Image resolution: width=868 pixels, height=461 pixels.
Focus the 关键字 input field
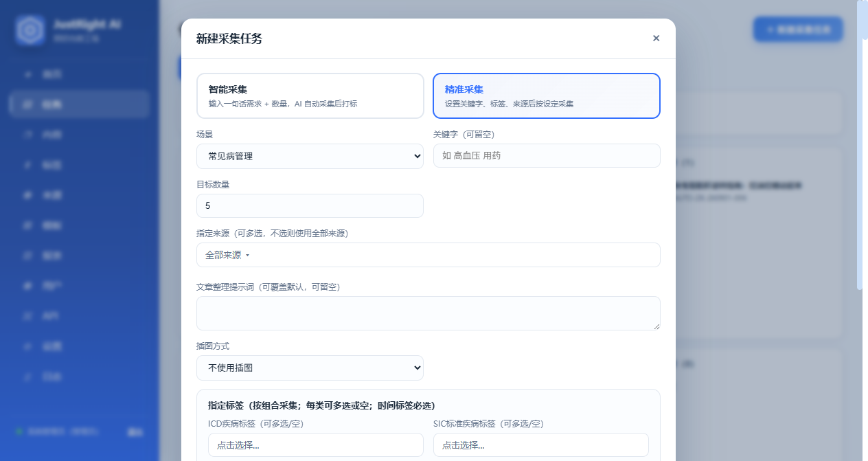(x=547, y=156)
